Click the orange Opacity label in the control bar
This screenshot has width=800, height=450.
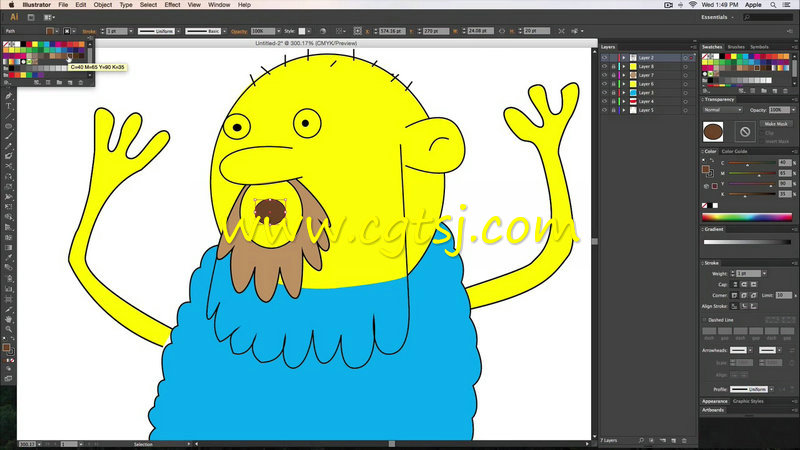pos(239,31)
